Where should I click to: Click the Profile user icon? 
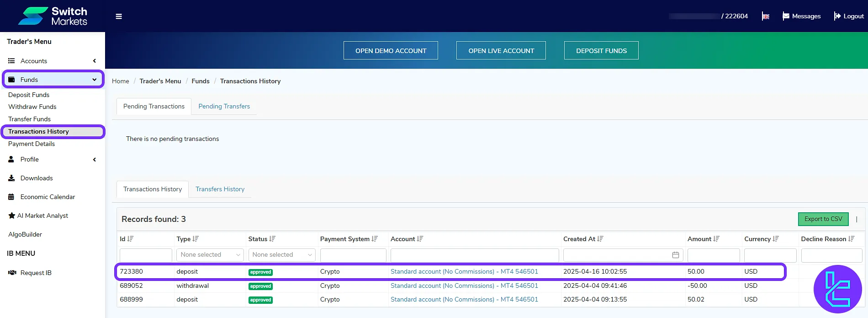point(11,159)
